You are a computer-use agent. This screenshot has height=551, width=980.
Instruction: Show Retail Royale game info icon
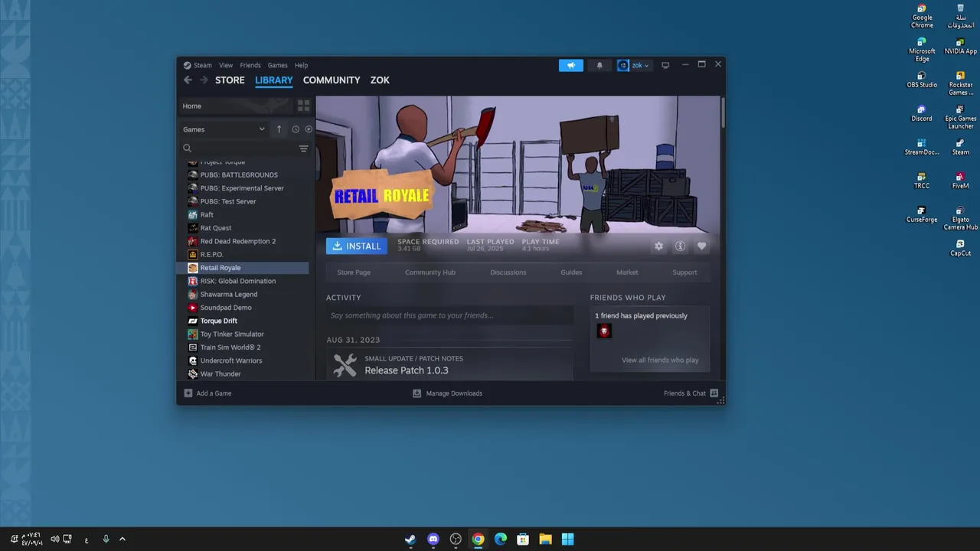[x=680, y=246]
